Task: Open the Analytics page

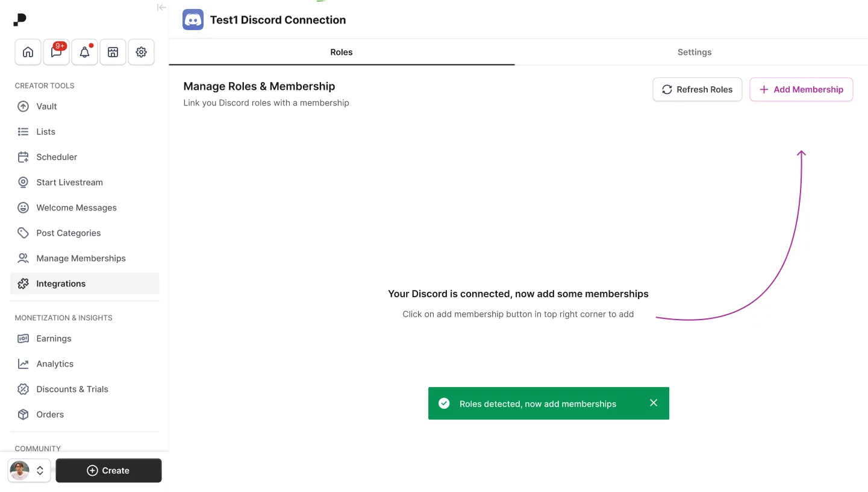Action: 54,364
